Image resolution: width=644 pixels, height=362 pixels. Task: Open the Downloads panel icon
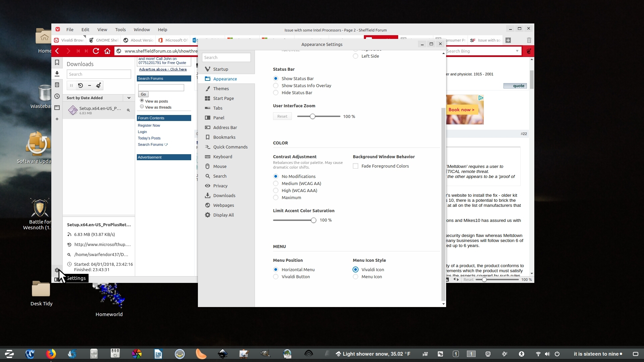tap(57, 74)
